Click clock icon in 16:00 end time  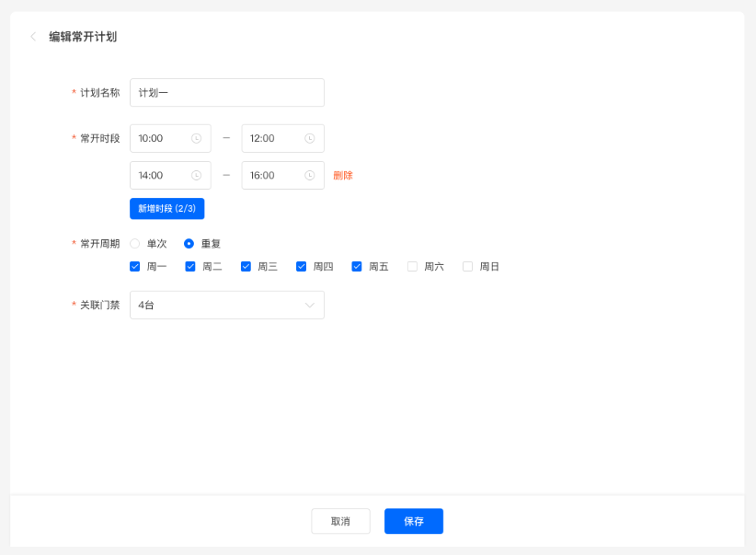tap(310, 175)
